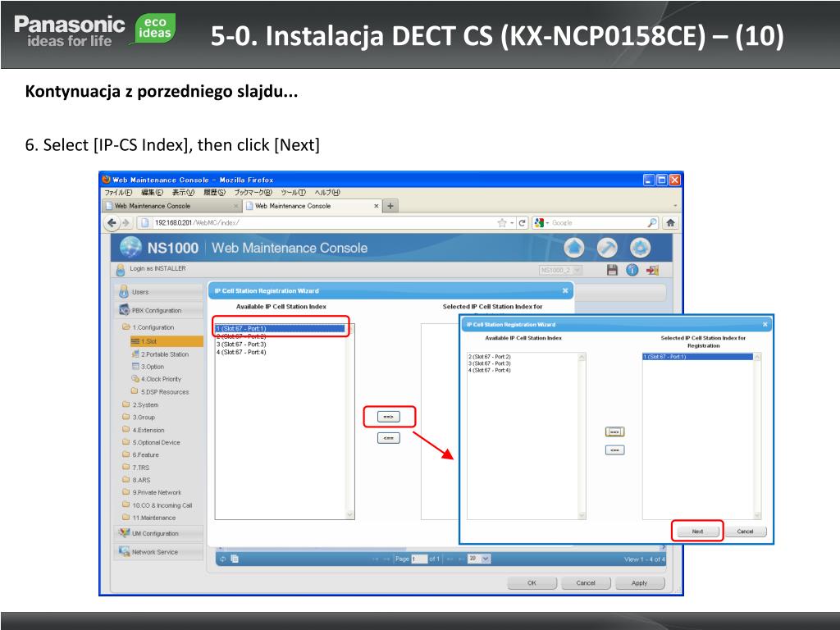Viewport: 840px width, 630px height.
Task: Save with the floppy disk icon
Action: (x=612, y=270)
